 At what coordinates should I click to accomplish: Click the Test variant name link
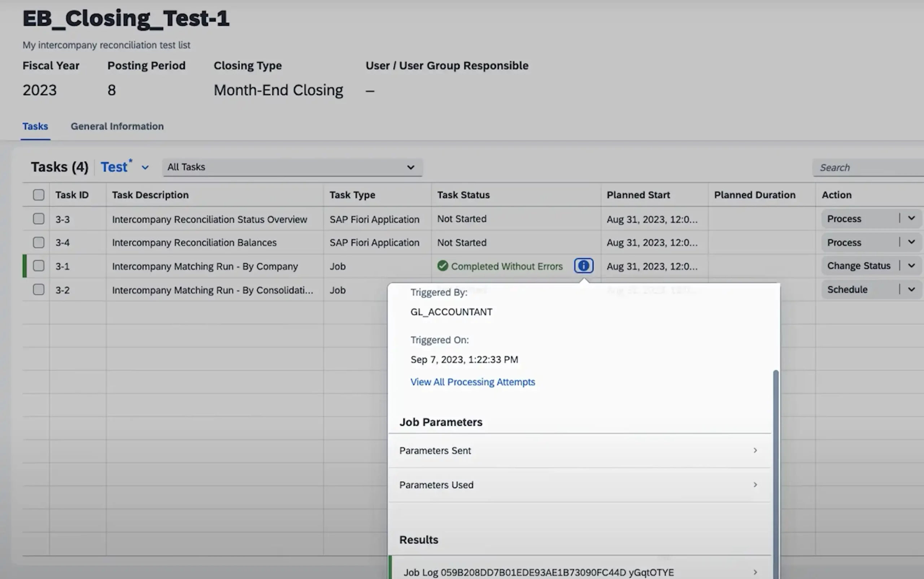[x=114, y=167]
